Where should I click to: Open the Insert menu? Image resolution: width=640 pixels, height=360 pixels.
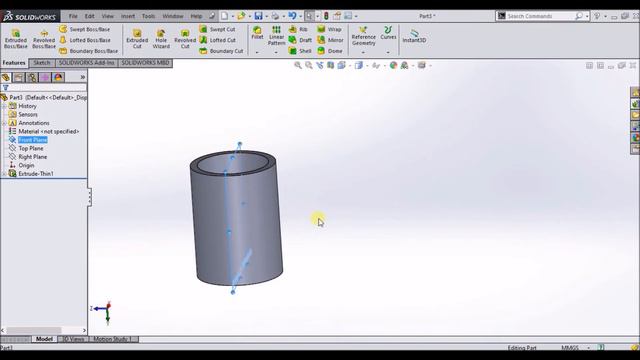(x=128, y=16)
